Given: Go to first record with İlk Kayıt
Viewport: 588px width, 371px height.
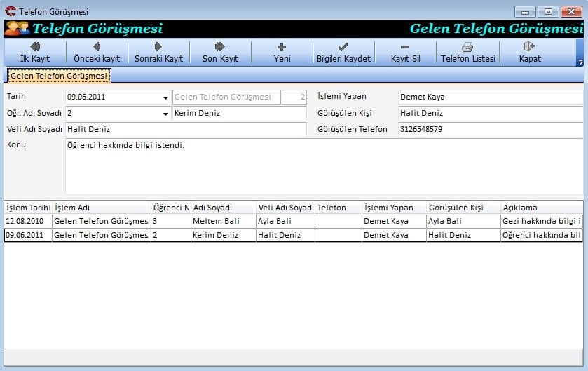Looking at the screenshot, I should (34, 53).
